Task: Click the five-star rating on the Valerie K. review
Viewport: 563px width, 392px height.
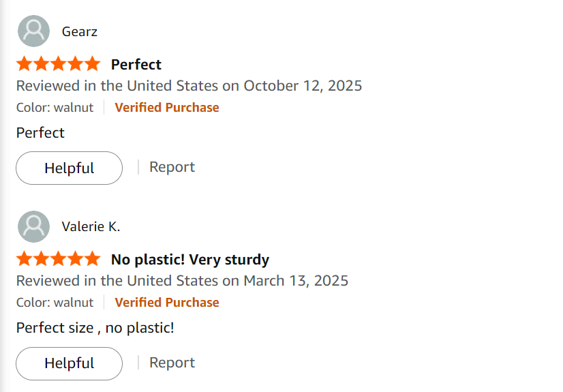Action: pyautogui.click(x=58, y=259)
